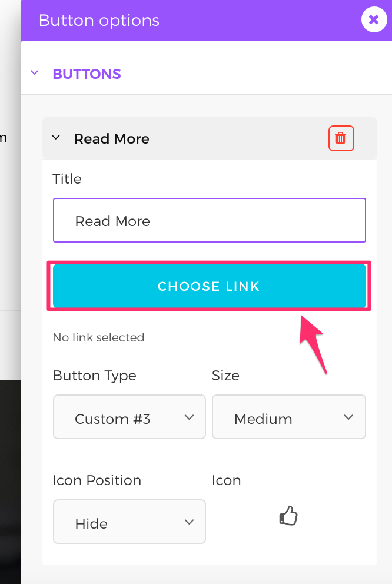Screen dimensions: 392x584
Task: Click the Icon label above thumbs-up
Action: pos(227,480)
